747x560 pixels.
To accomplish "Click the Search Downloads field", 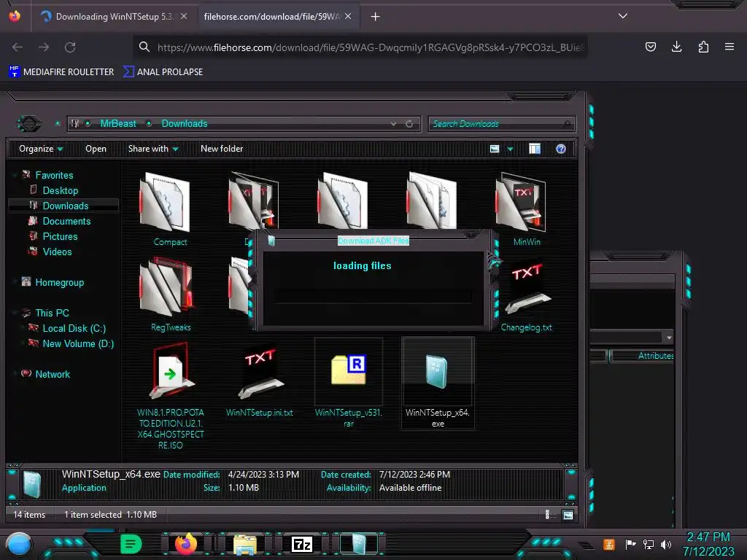I will (502, 124).
